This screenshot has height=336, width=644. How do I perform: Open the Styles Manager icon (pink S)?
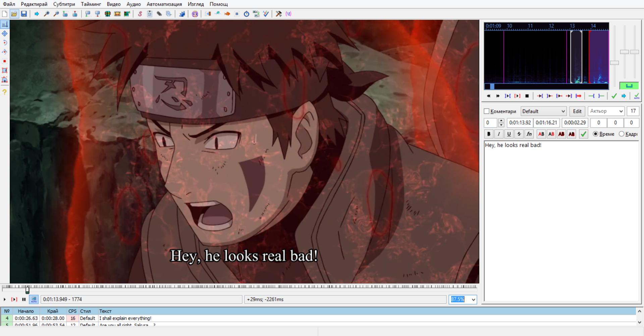pos(140,14)
